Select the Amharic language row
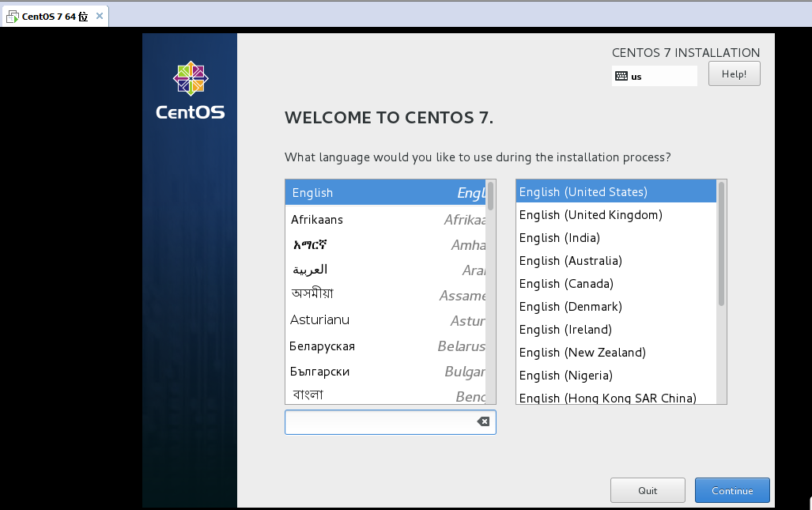Image resolution: width=812 pixels, height=510 pixels. point(385,244)
